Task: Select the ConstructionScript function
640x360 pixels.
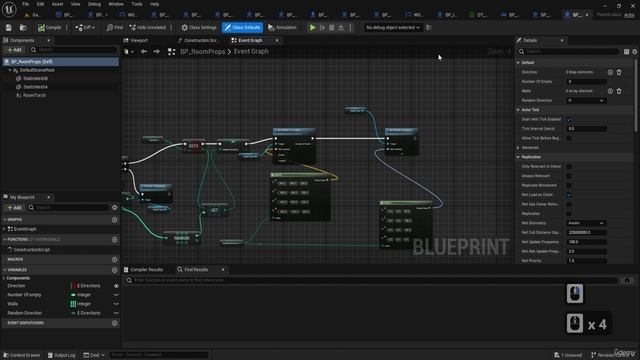Action: point(31,249)
